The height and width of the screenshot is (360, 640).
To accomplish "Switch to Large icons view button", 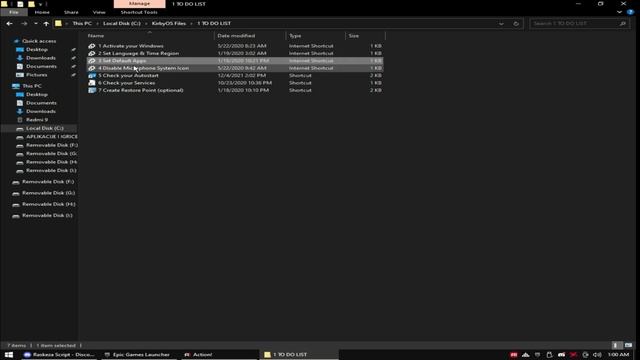I will pos(628,345).
